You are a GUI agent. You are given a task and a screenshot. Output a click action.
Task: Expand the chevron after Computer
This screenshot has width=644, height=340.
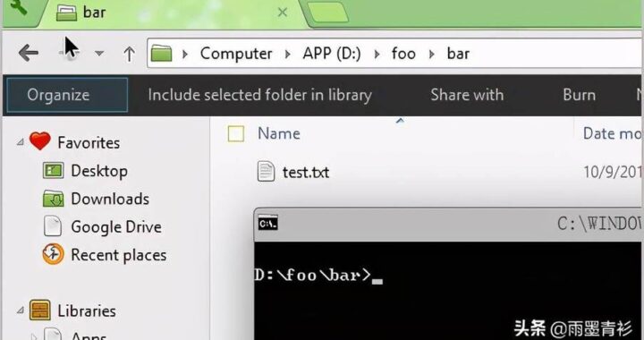[287, 54]
